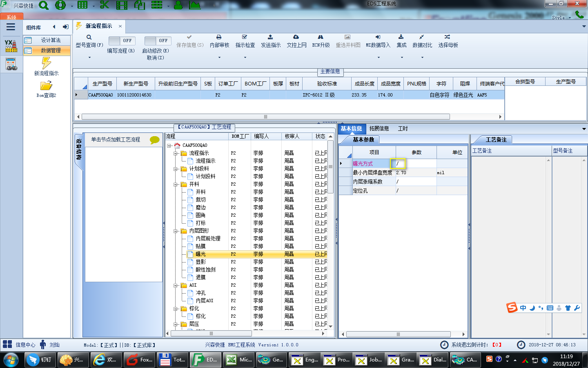The width and height of the screenshot is (588, 368).
Task: Collapse the 开料 folder node
Action: (x=176, y=184)
